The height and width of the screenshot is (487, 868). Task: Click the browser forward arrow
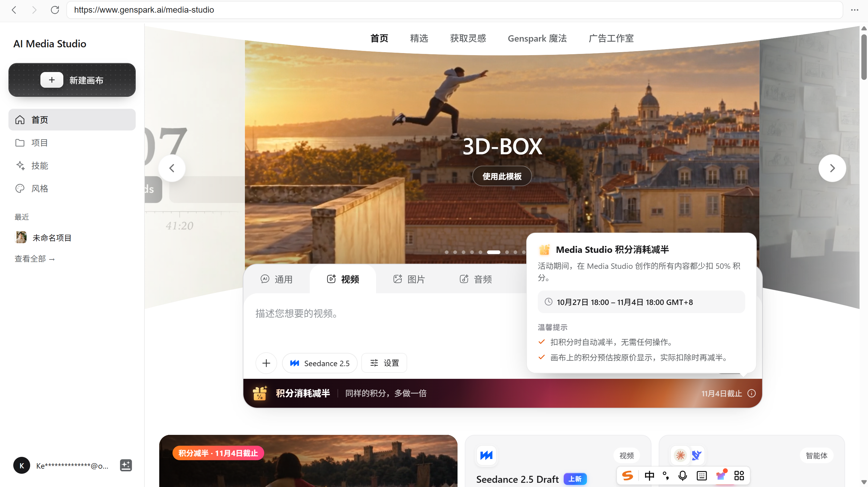34,10
